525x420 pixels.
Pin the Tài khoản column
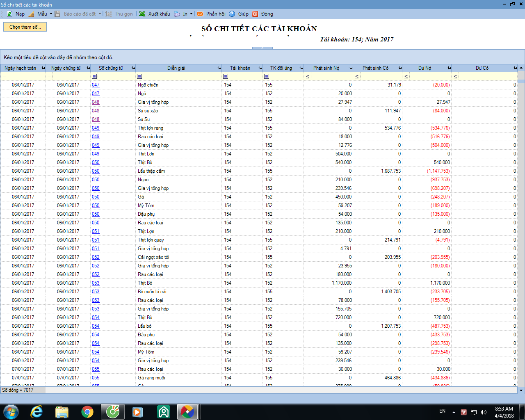(x=260, y=68)
